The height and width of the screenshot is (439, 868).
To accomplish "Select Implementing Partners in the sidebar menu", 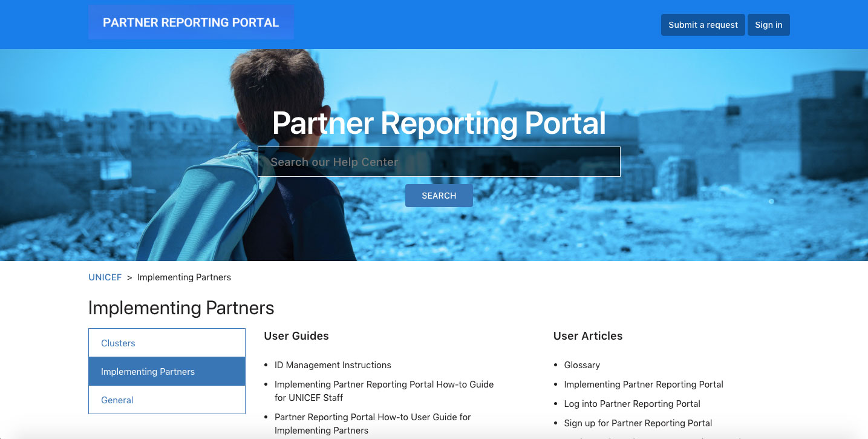I will [167, 372].
